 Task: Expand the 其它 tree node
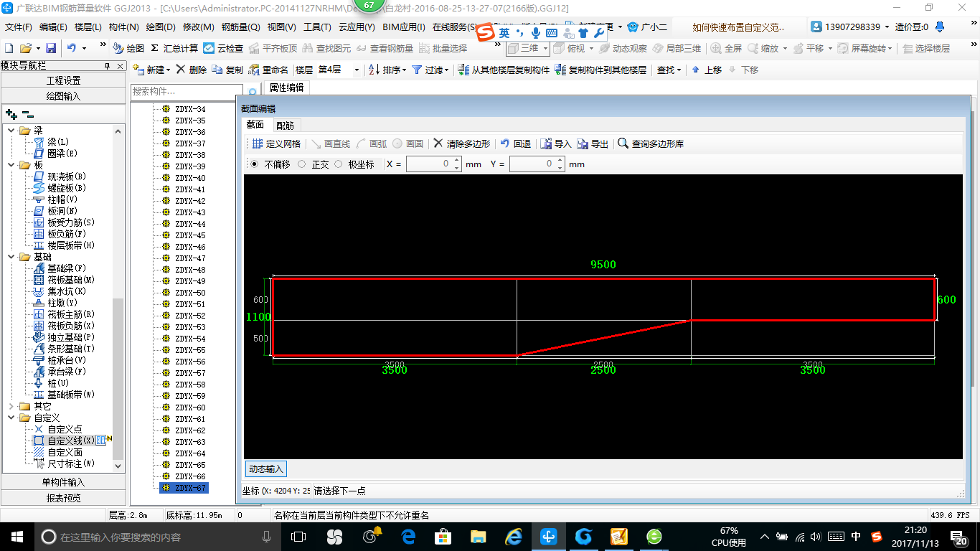(x=11, y=406)
